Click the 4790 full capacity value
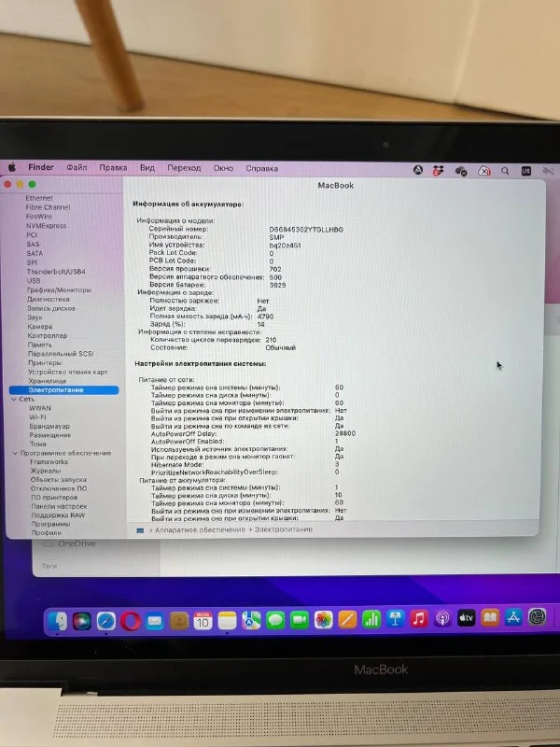The height and width of the screenshot is (747, 560). tap(265, 317)
